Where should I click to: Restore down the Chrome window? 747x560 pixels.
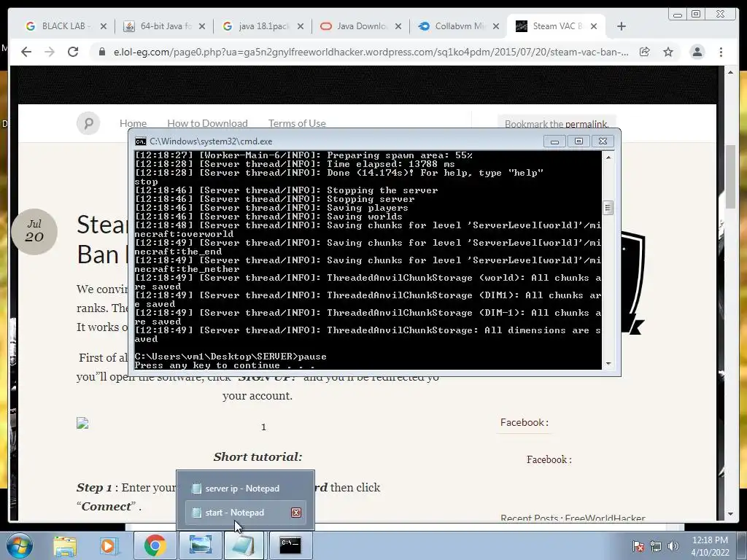696,14
